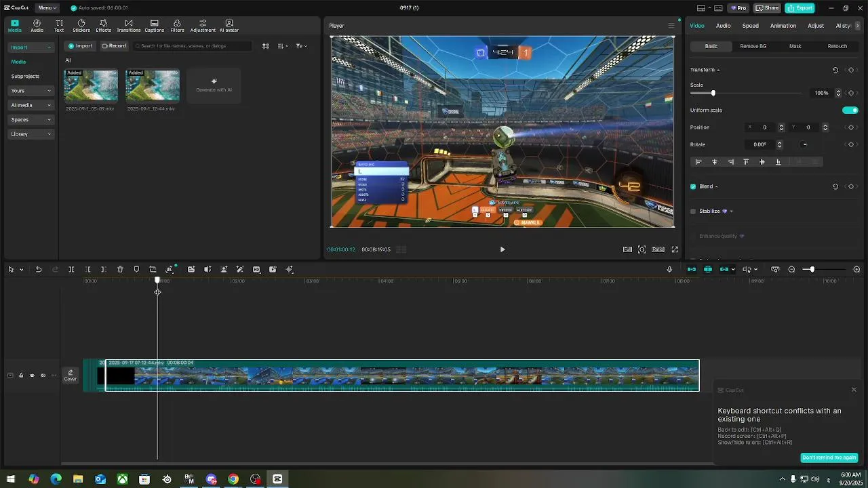The height and width of the screenshot is (488, 868).
Task: Expand the Library section
Action: click(31, 134)
